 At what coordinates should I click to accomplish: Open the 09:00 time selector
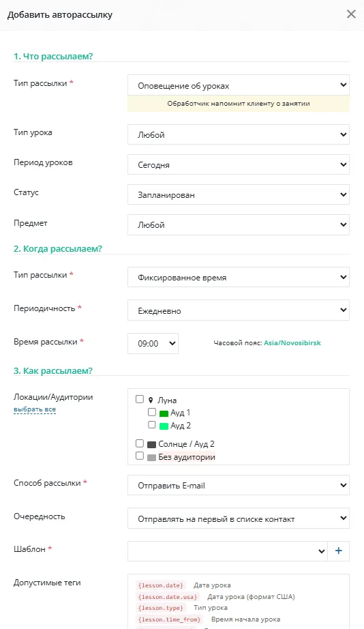coord(153,343)
